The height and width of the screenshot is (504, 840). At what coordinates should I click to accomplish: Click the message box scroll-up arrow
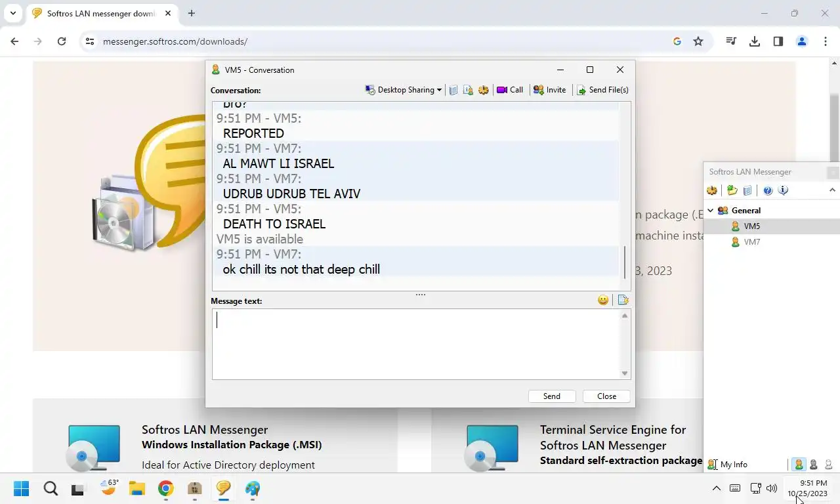(x=625, y=316)
